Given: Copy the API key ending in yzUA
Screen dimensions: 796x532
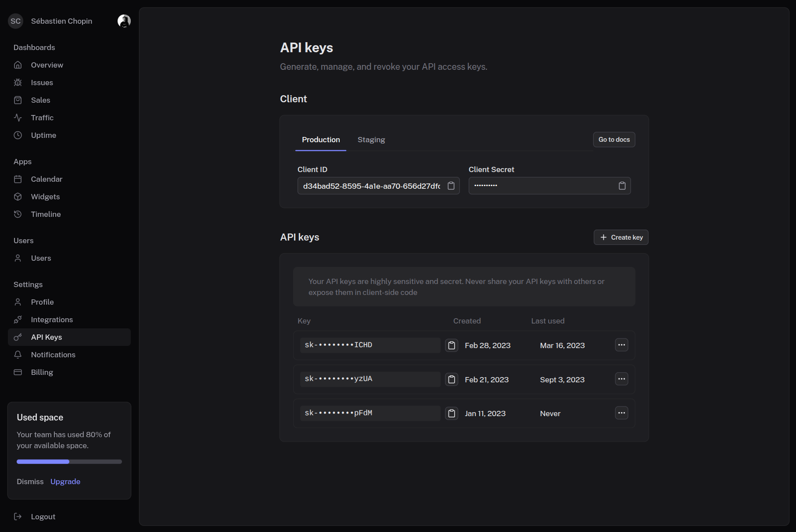Looking at the screenshot, I should point(452,379).
